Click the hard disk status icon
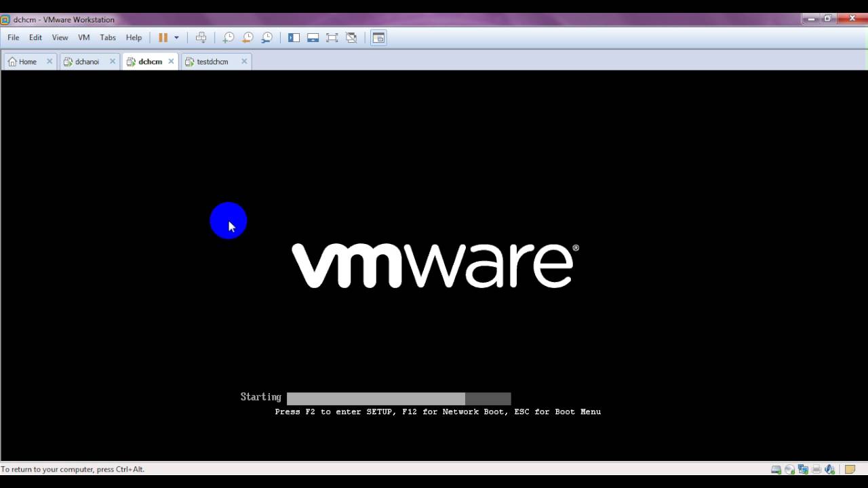This screenshot has width=868, height=488. click(x=776, y=470)
